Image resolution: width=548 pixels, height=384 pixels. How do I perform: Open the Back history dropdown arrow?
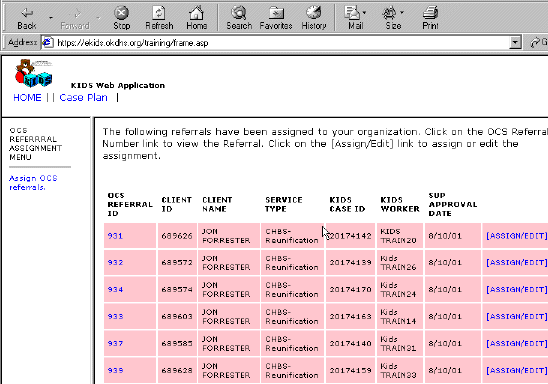[51, 17]
